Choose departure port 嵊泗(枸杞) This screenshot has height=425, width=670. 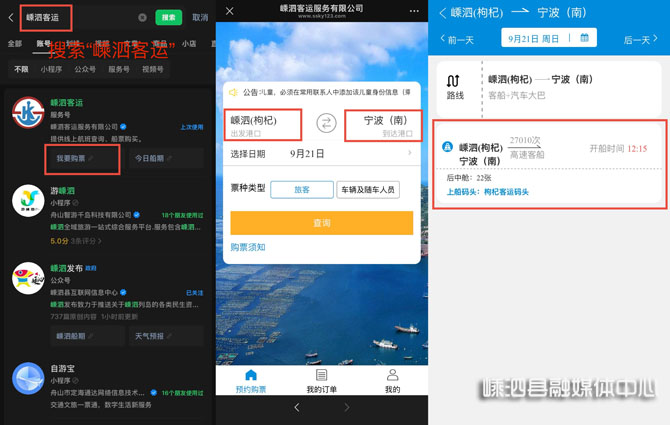[x=263, y=125]
